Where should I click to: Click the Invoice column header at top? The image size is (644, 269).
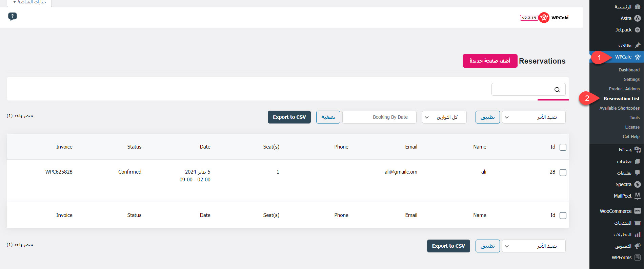click(x=64, y=147)
